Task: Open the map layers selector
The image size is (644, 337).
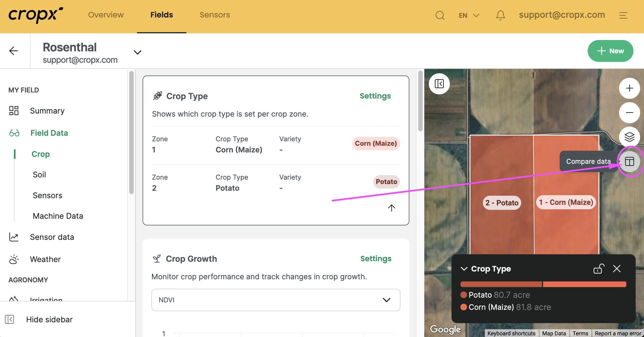Action: click(x=629, y=137)
